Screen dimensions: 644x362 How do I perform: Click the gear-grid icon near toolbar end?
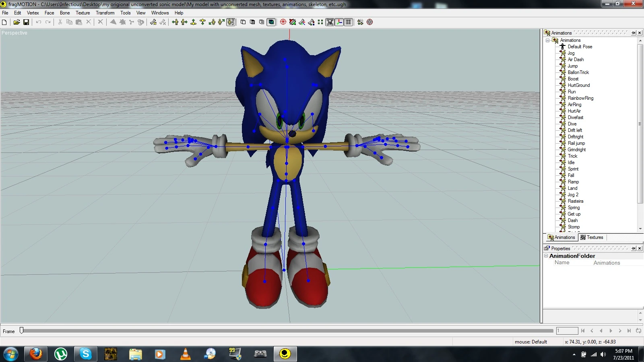click(360, 22)
